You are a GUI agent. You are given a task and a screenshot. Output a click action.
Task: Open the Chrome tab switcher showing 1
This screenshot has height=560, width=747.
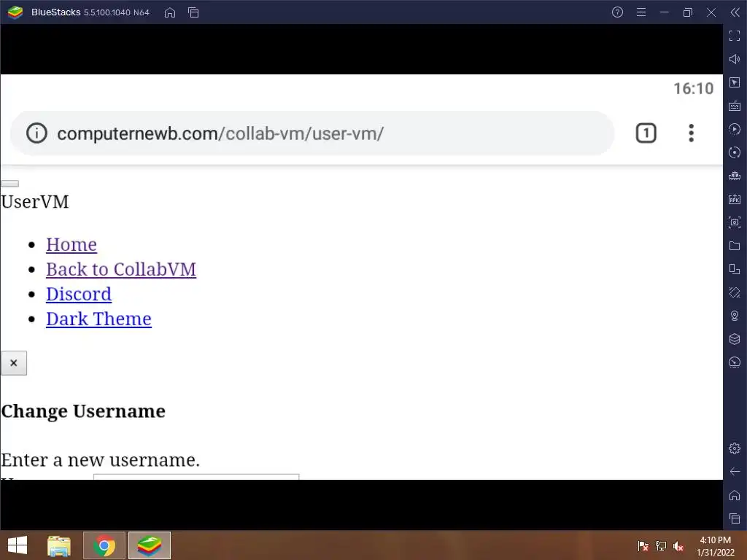pos(646,133)
